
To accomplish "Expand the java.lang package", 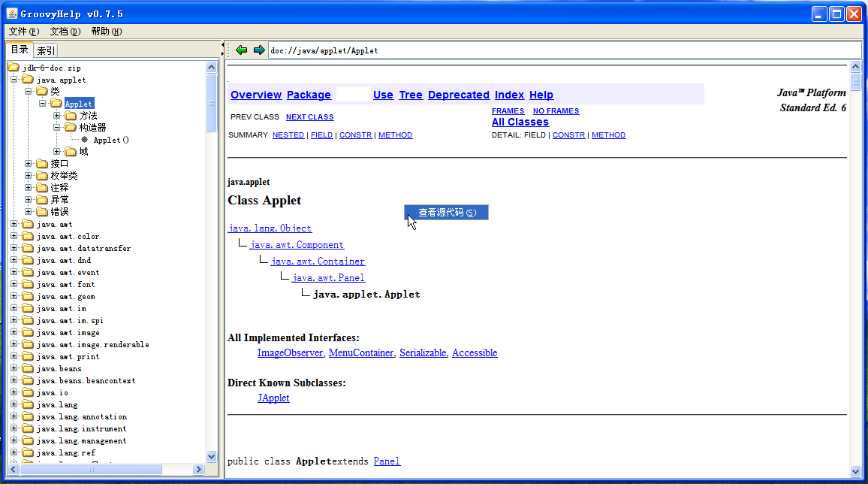I will tap(14, 404).
